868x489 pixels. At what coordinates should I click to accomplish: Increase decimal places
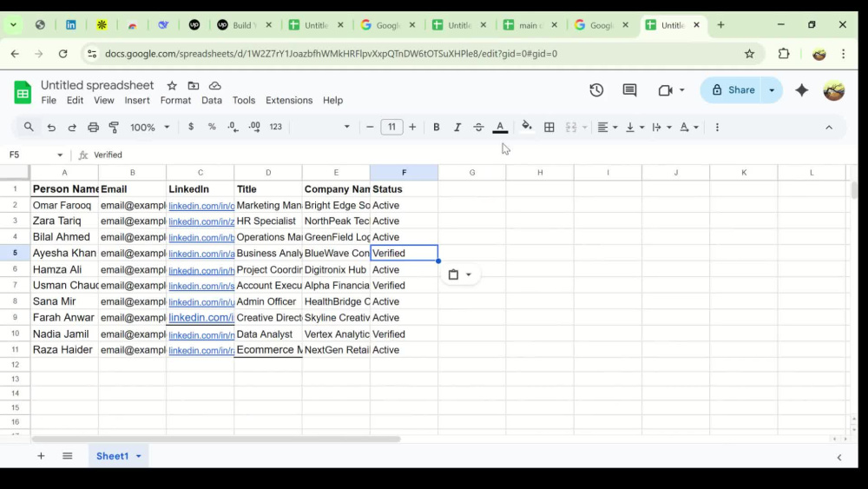(254, 127)
